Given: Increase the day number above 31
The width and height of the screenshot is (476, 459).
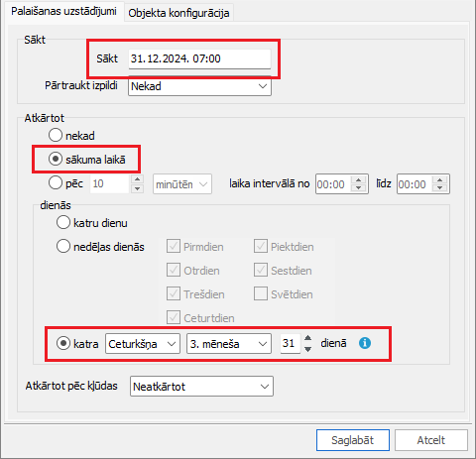Looking at the screenshot, I should [x=307, y=338].
